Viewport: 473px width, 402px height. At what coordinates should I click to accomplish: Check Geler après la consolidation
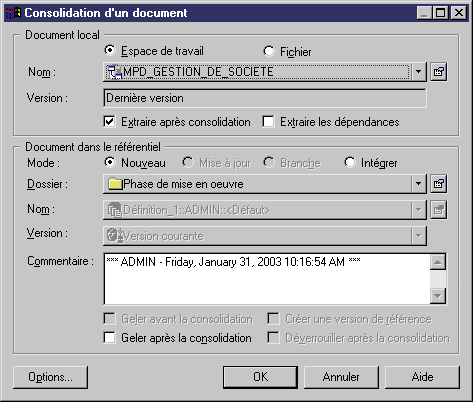point(109,338)
